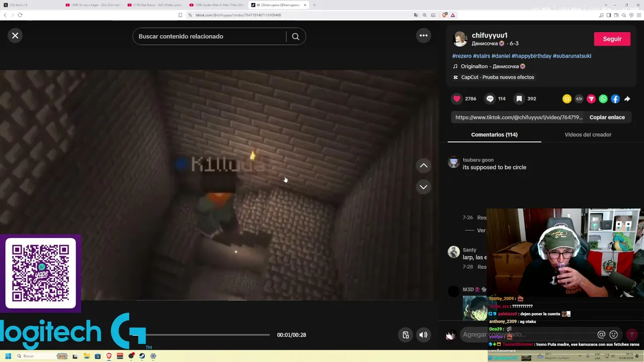Open File Explorer from the taskbar
Screen dimensions: 644x362
click(x=87, y=356)
